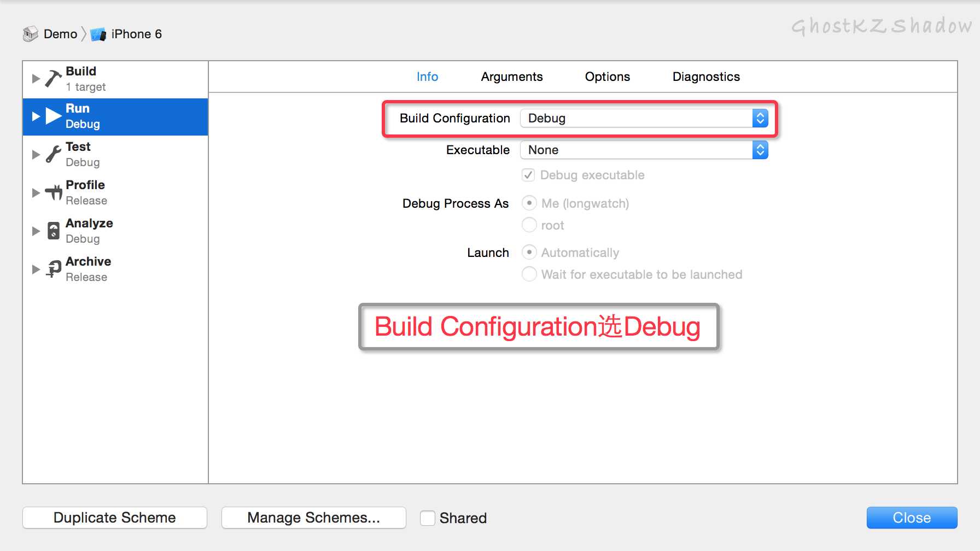Screen dimensions: 980x551
Task: Click the Demo project icon
Action: click(31, 34)
